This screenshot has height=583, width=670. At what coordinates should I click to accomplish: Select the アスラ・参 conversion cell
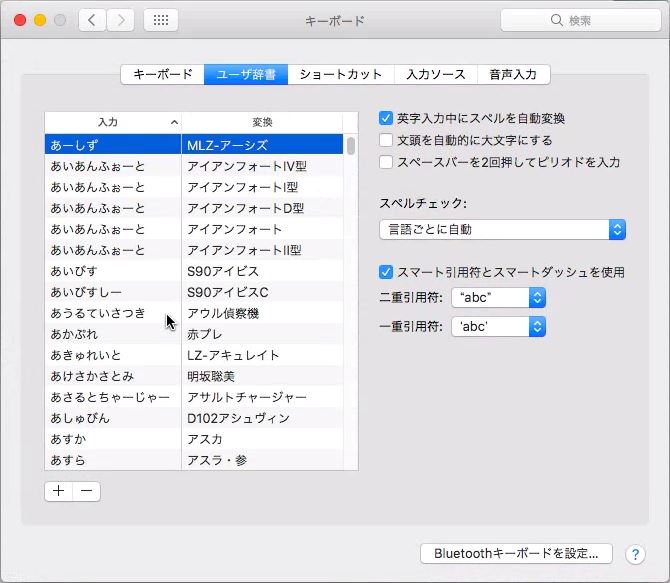tap(262, 460)
